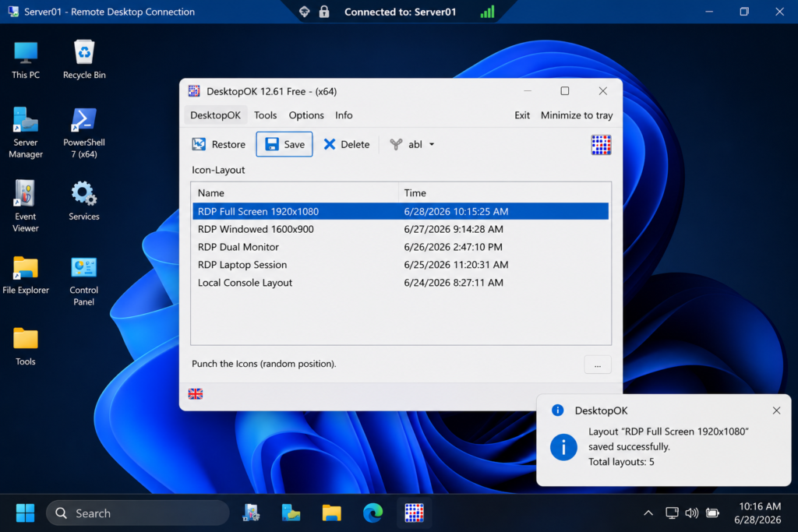Click Minimize to tray
This screenshot has height=532, width=798.
(577, 115)
